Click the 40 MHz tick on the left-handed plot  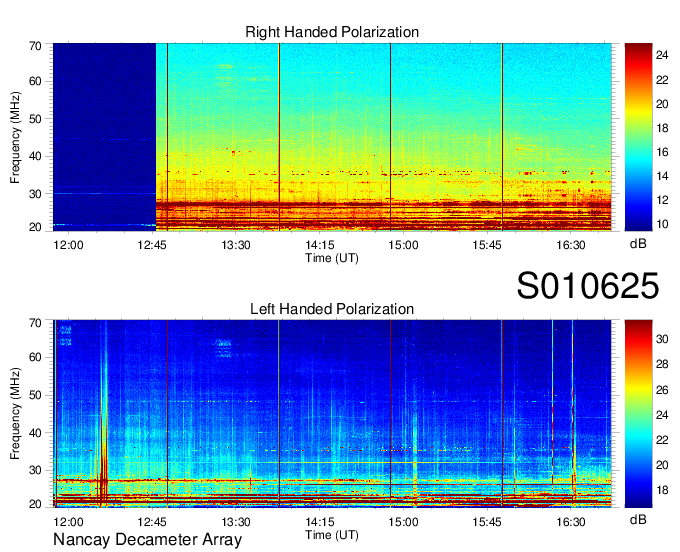pos(36,433)
